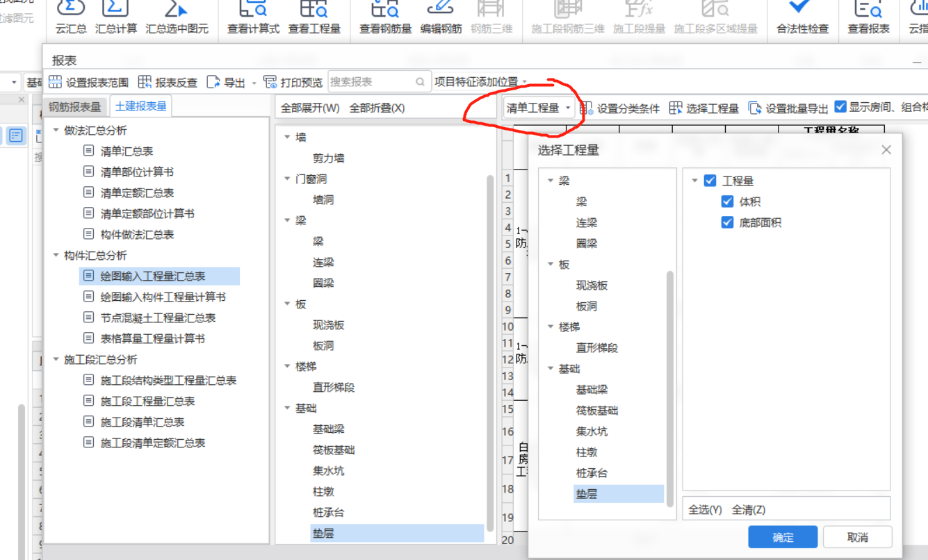
Task: Uncheck 底部面积 checkbox
Action: (x=727, y=222)
